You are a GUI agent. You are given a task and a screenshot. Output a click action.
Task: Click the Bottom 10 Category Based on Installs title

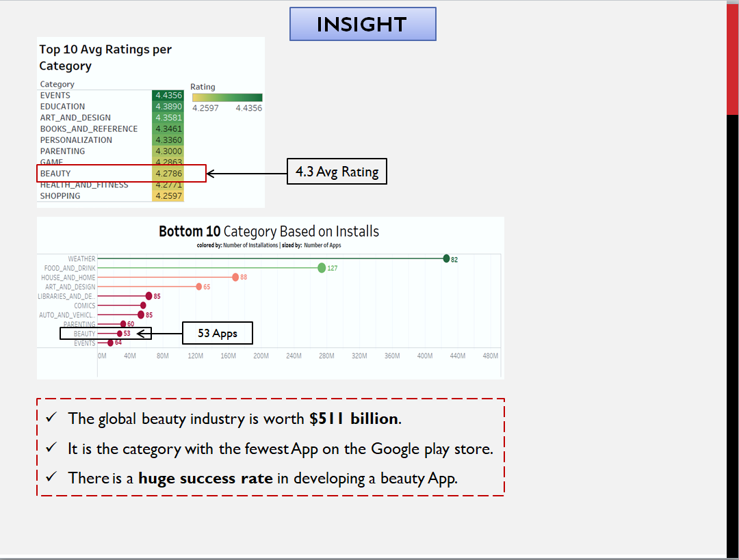tap(270, 231)
